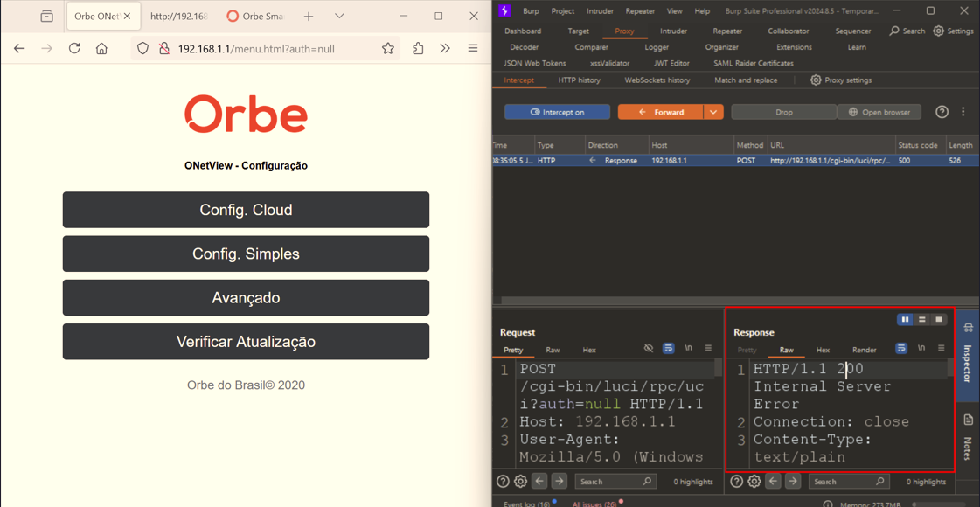Select combined tabbed layout icon
The height and width of the screenshot is (507, 980).
[939, 319]
